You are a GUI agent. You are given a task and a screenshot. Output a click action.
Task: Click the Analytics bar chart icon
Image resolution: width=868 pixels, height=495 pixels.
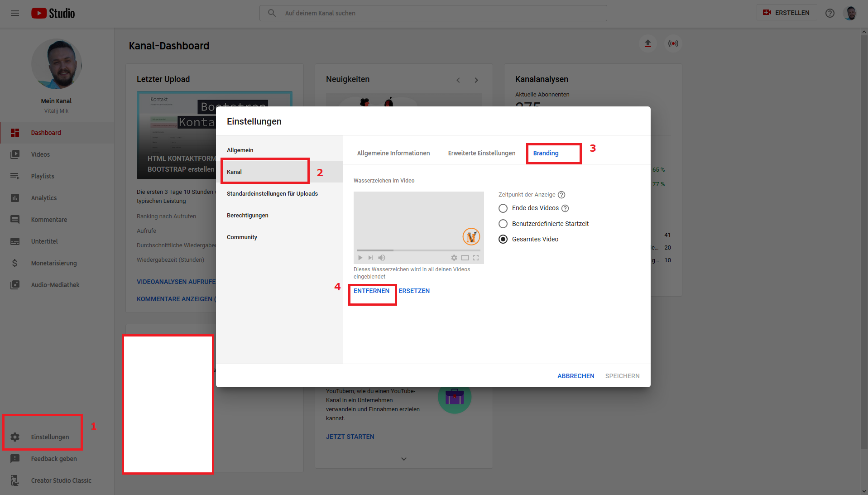(x=15, y=198)
